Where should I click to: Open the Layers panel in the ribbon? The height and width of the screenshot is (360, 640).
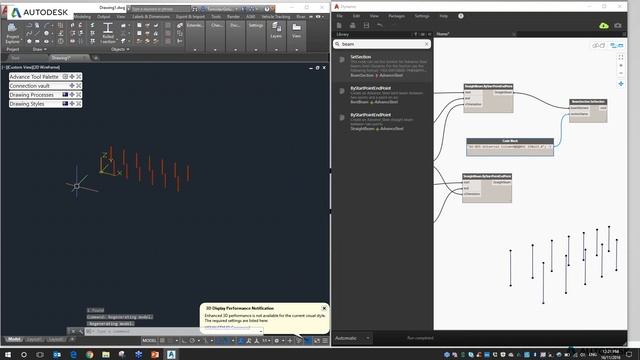tap(276, 30)
